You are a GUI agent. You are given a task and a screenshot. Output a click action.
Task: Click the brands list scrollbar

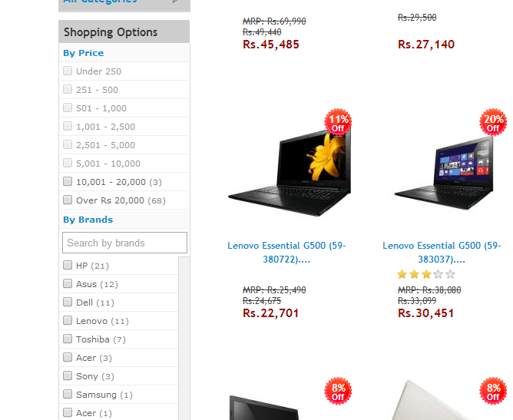click(184, 338)
